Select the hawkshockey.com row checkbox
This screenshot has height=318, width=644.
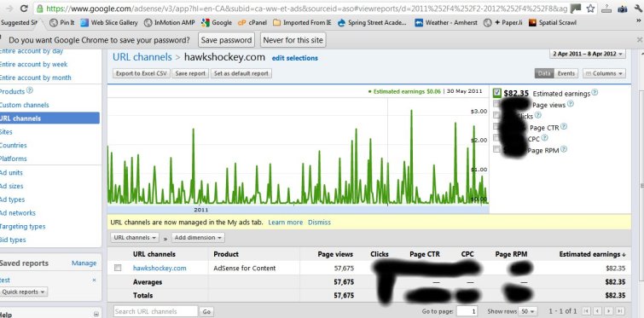[118, 268]
